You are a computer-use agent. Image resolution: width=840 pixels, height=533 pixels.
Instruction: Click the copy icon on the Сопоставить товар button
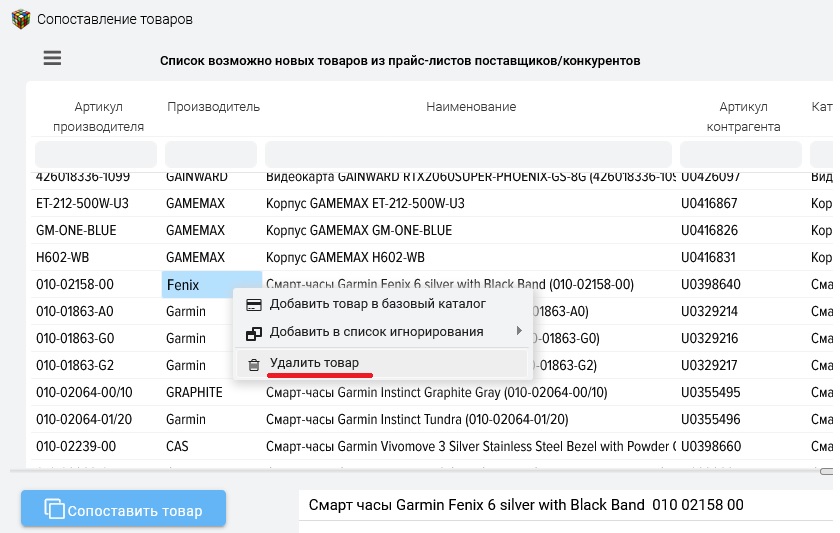point(54,509)
